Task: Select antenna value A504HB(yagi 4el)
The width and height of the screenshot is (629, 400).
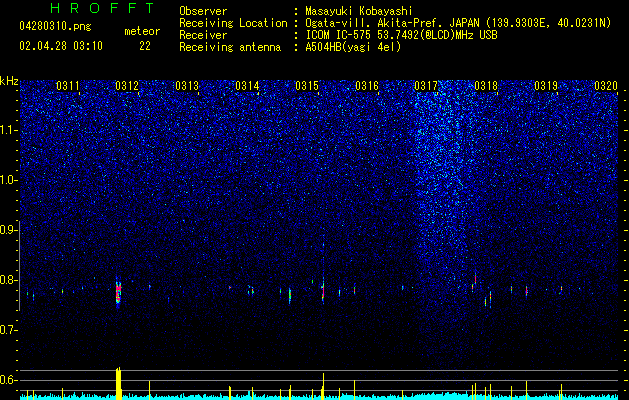Action: pyautogui.click(x=353, y=47)
